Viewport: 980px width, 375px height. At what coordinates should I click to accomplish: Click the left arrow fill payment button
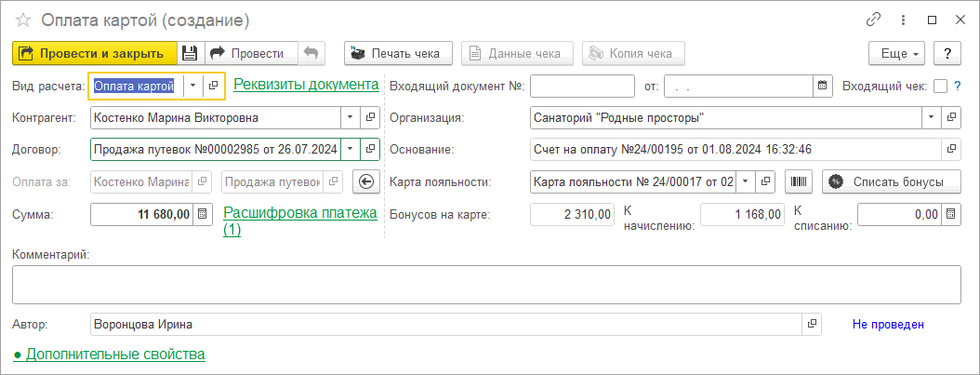coord(365,181)
